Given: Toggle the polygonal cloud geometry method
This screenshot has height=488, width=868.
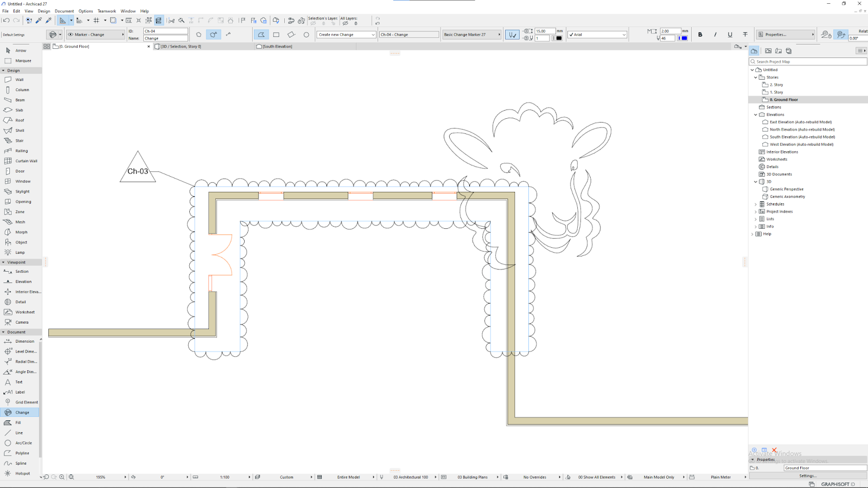Looking at the screenshot, I should pyautogui.click(x=261, y=35).
